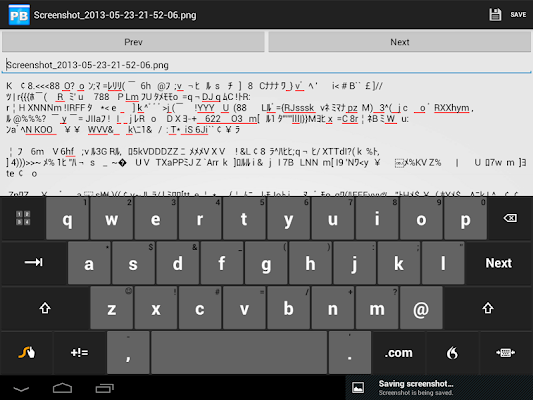This screenshot has width=533, height=400.
Task: Tap the e key
Action: coord(156,219)
